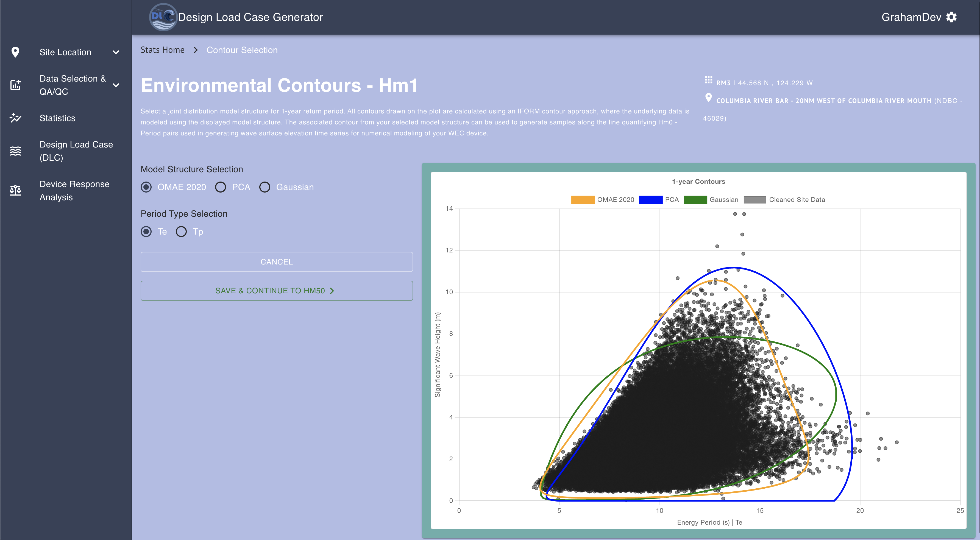Screen dimensions: 980x540
Task: Click the DLC wave logo icon
Action: (x=163, y=17)
